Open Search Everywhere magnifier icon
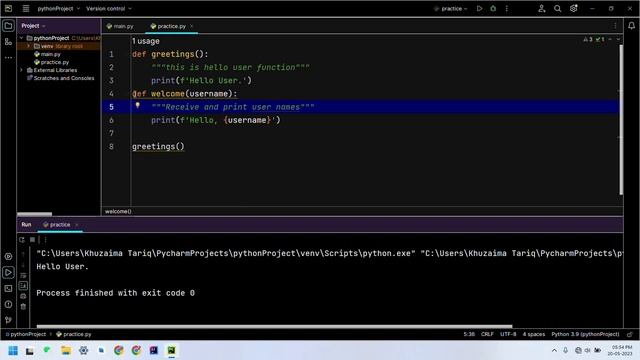Image resolution: width=640 pixels, height=360 pixels. (557, 8)
